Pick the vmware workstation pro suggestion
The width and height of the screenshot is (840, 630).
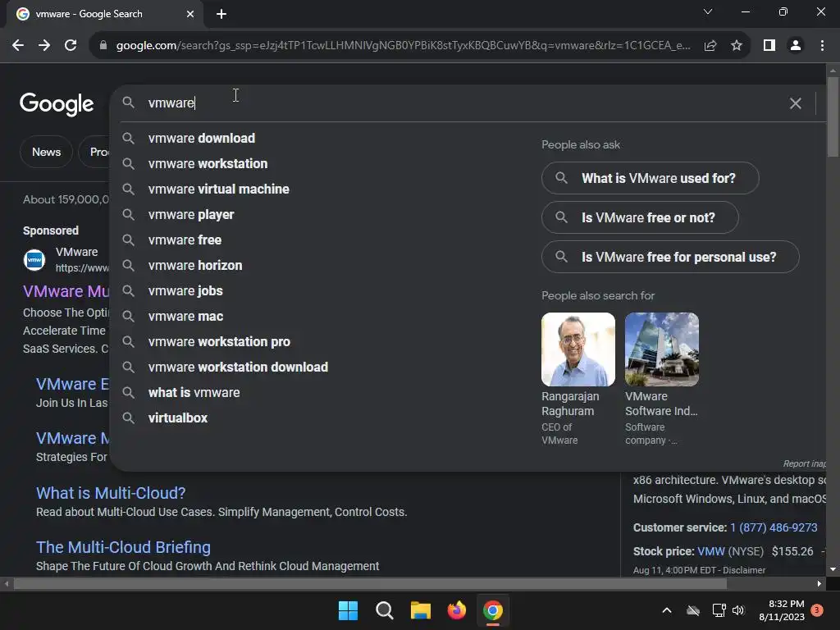219,342
